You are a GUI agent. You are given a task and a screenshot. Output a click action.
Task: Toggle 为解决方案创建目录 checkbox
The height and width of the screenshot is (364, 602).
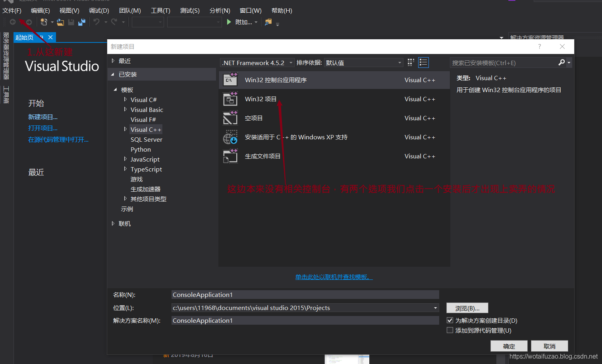click(450, 320)
